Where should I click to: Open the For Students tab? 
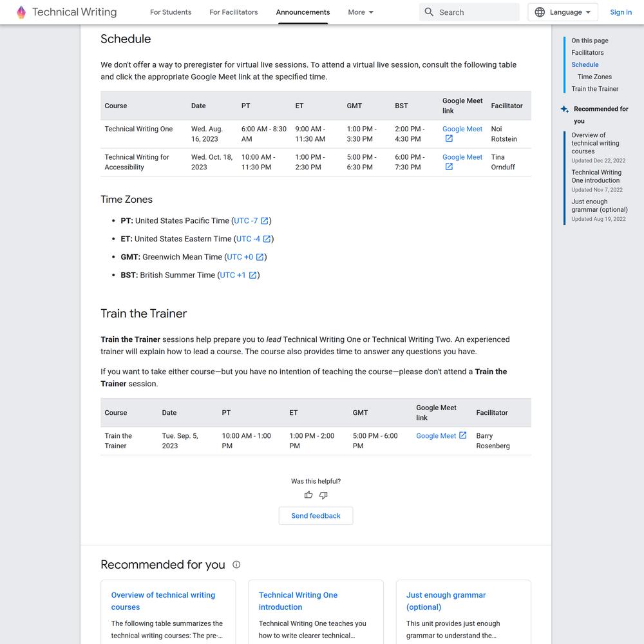click(171, 12)
